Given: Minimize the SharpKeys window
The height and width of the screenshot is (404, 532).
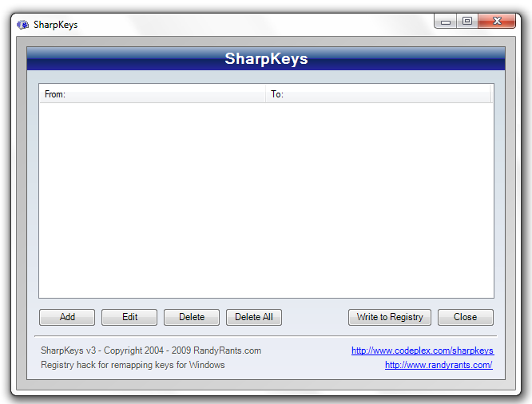Looking at the screenshot, I should (x=446, y=22).
